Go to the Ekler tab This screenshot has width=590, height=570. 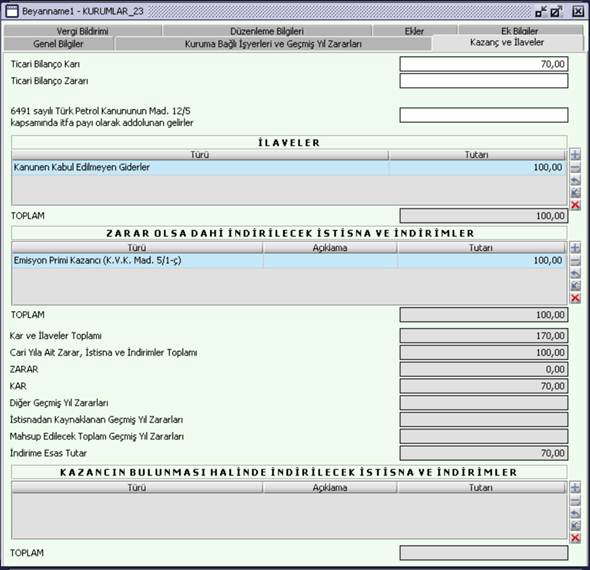coord(414,31)
